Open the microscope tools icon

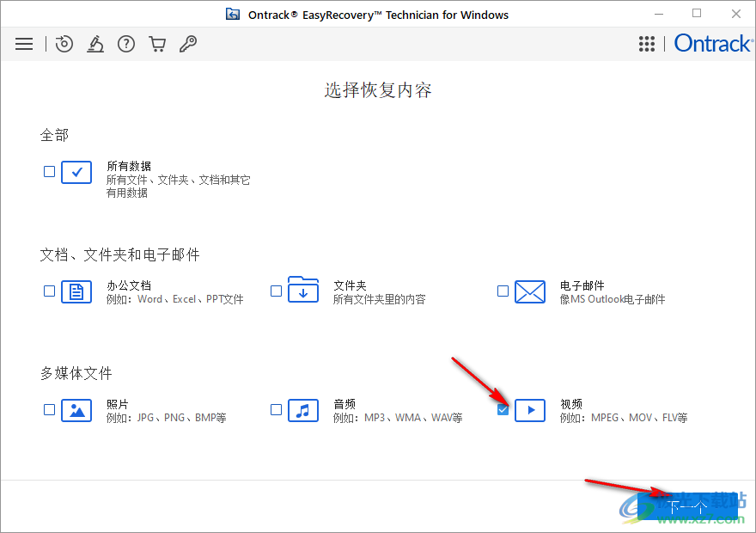pos(95,44)
